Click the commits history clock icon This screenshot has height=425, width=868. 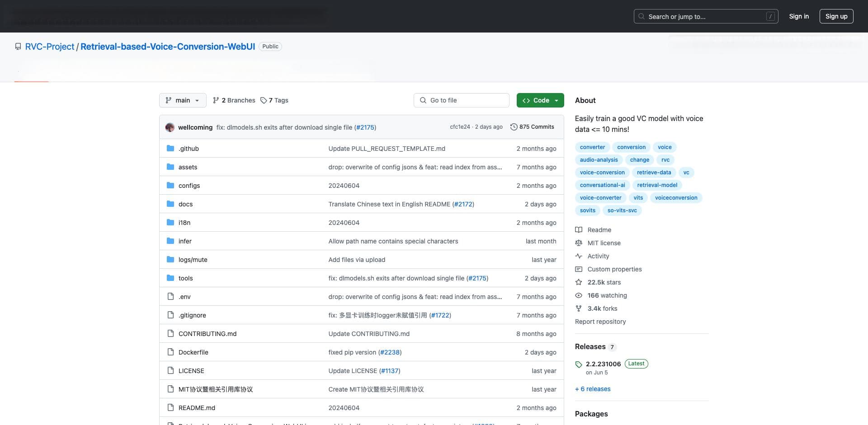(514, 127)
